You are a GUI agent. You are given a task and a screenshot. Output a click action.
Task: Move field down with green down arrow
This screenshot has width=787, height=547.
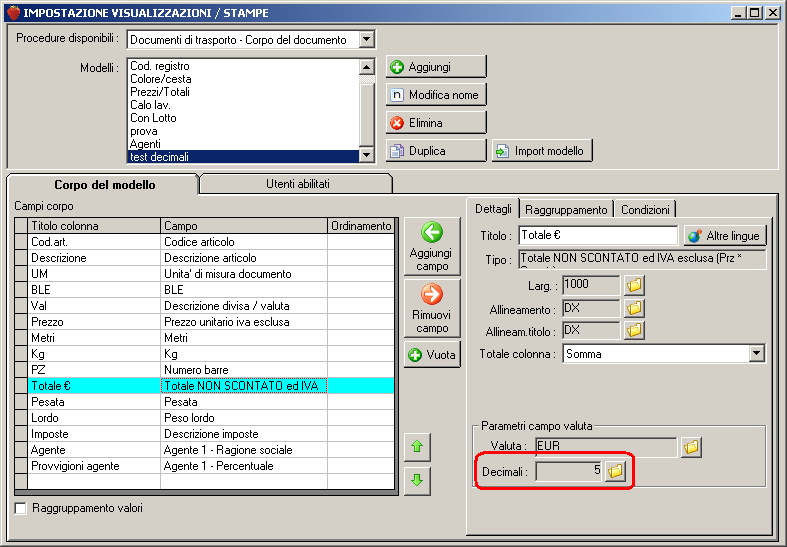[417, 481]
